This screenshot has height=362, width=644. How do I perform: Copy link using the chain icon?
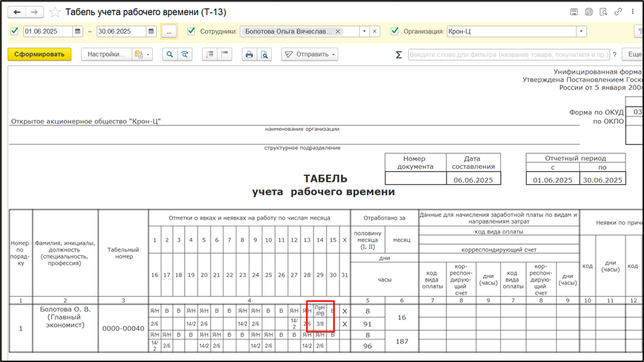click(617, 12)
